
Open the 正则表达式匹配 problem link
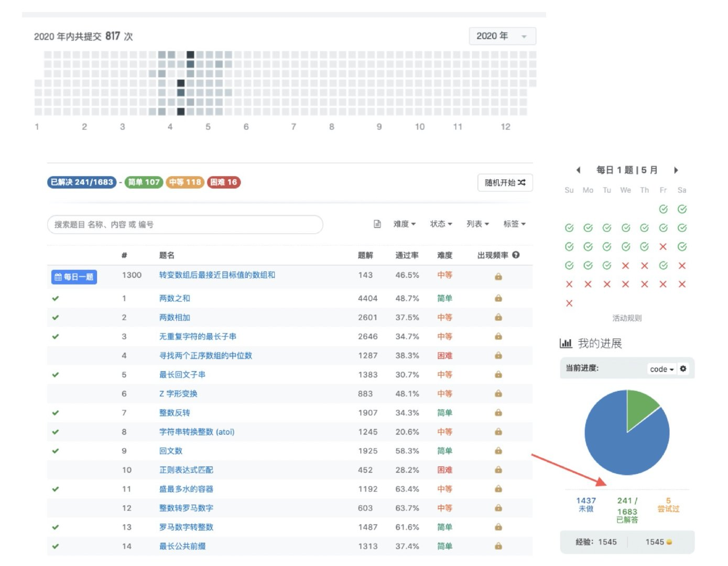186,470
